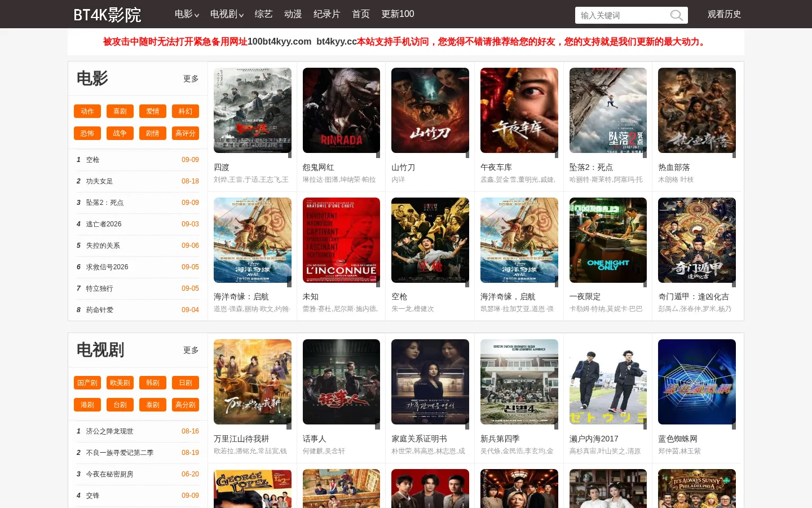The image size is (812, 508).
Task: Select the 爱情 genre tag
Action: click(153, 111)
